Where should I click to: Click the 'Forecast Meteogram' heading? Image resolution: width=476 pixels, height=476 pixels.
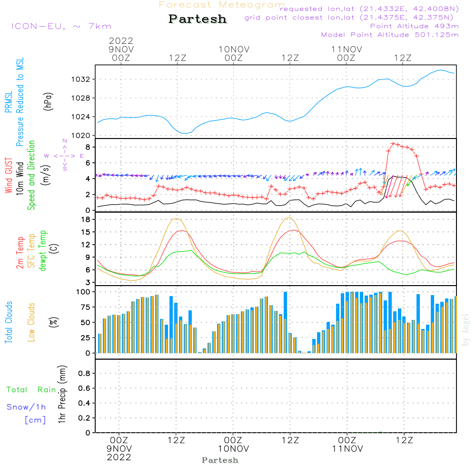click(x=222, y=5)
